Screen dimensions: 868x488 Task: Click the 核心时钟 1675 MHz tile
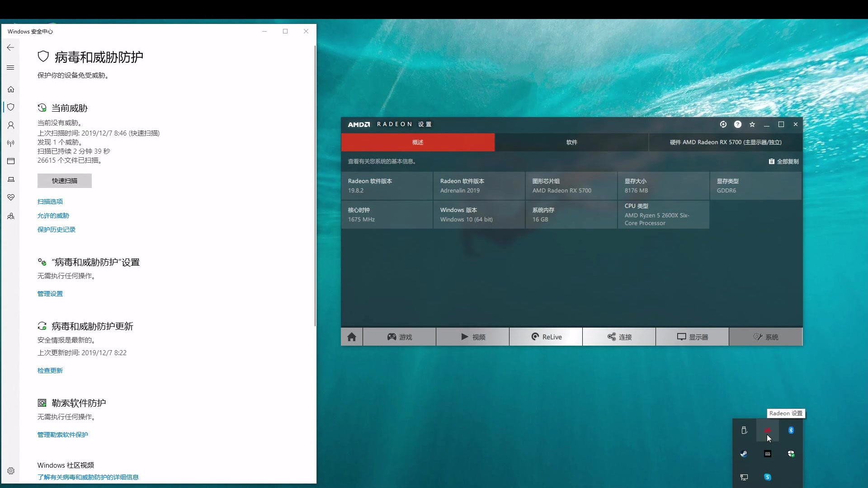tap(387, 215)
